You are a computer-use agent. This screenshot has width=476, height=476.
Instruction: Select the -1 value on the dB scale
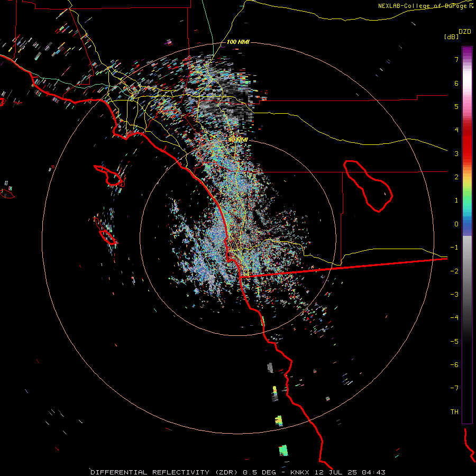coord(454,248)
